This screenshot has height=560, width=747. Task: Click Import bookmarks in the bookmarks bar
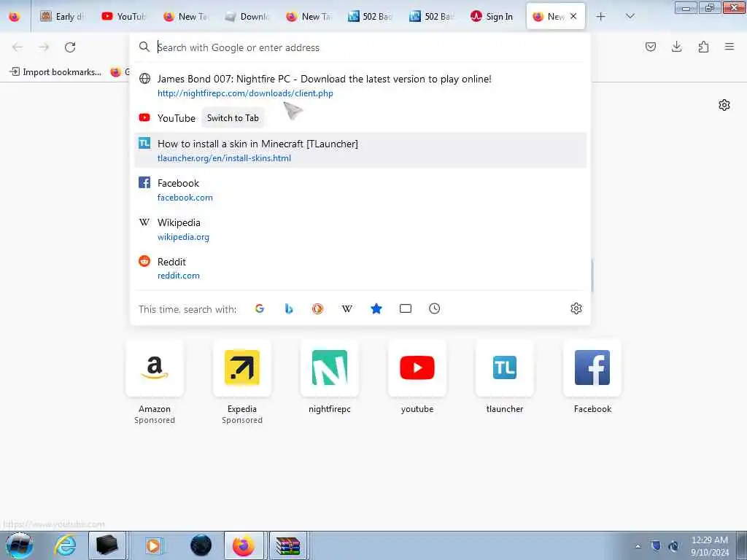[x=55, y=72]
